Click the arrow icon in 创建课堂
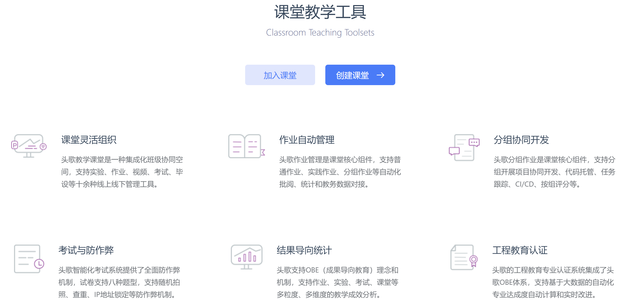The height and width of the screenshot is (308, 644). [380, 75]
